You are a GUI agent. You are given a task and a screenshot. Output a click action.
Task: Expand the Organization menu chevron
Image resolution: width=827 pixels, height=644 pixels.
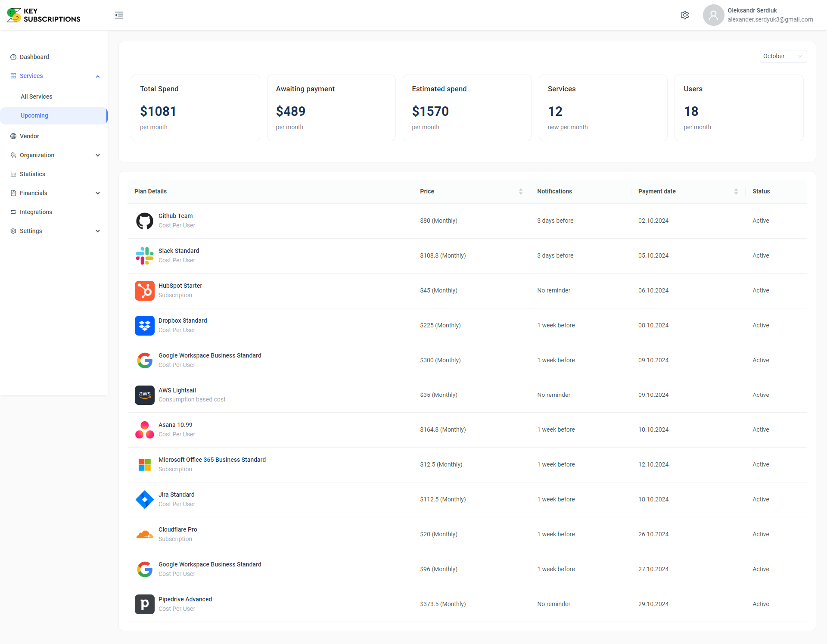[98, 156]
